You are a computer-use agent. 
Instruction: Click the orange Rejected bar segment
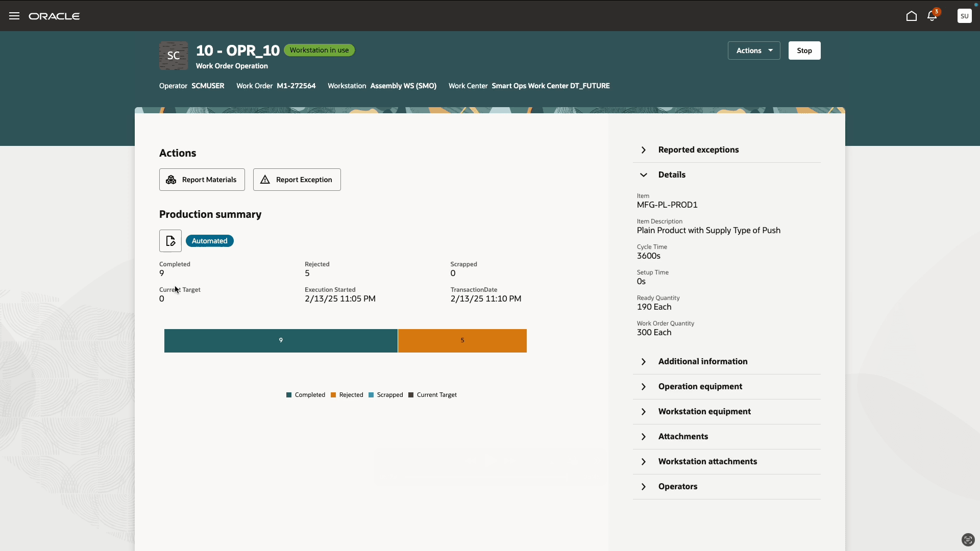click(x=462, y=341)
